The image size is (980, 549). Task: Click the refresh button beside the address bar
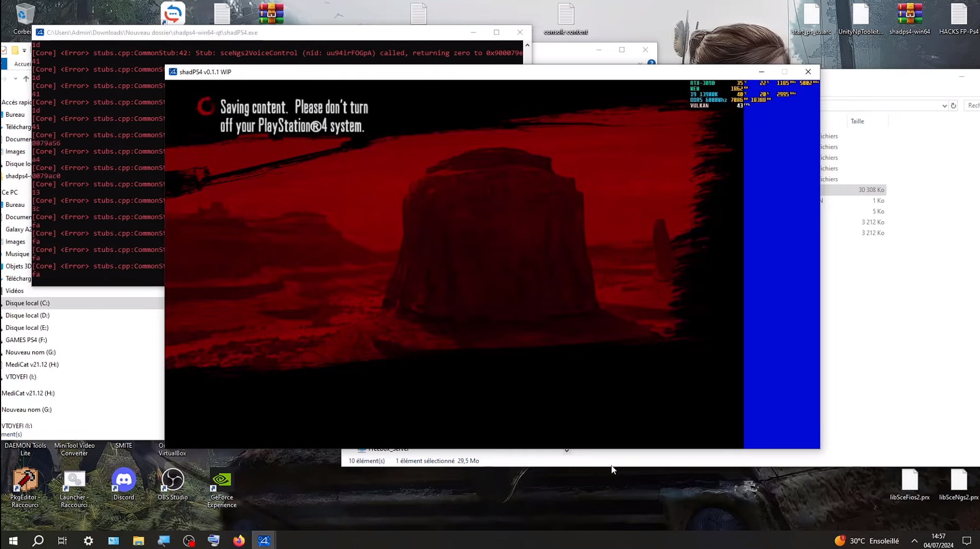953,106
